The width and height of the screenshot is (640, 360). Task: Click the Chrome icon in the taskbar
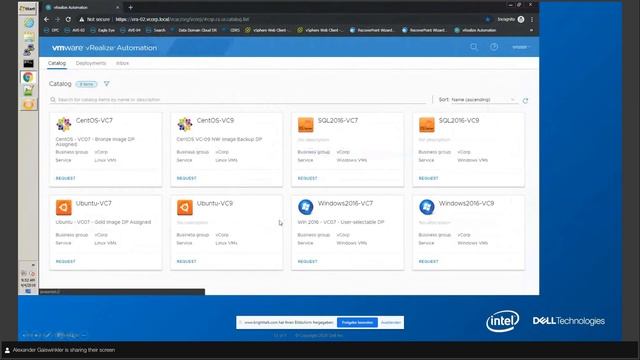(x=28, y=77)
